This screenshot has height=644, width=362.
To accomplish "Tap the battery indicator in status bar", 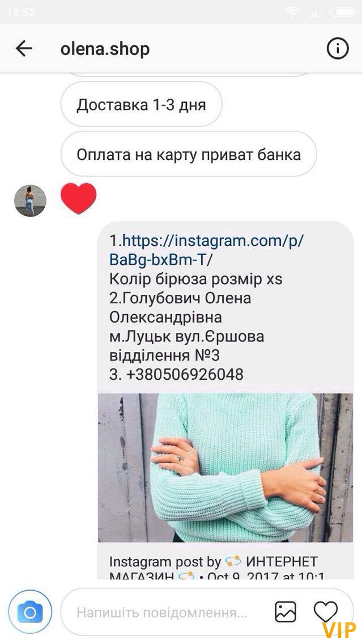I will click(x=342, y=12).
